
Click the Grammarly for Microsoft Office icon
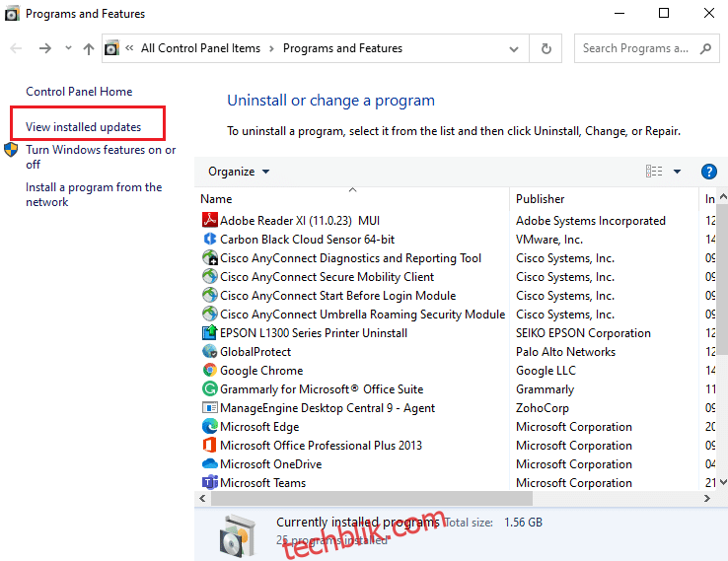pos(210,388)
